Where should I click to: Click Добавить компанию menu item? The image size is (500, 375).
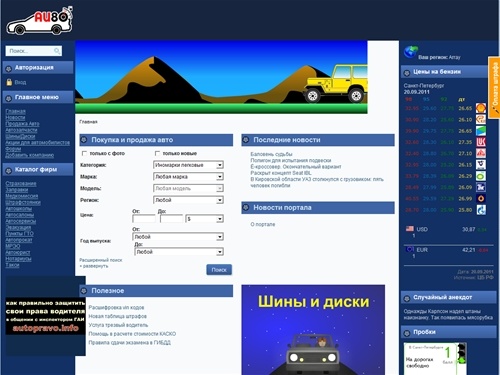[x=29, y=155]
